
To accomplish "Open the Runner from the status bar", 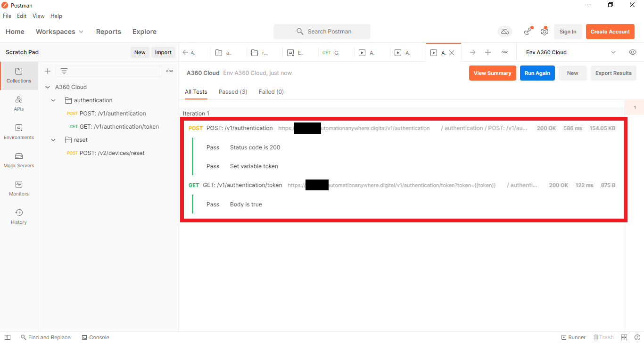I will (573, 337).
